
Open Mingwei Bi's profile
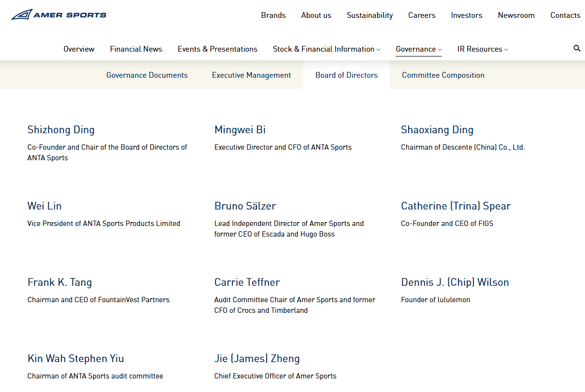coord(240,129)
